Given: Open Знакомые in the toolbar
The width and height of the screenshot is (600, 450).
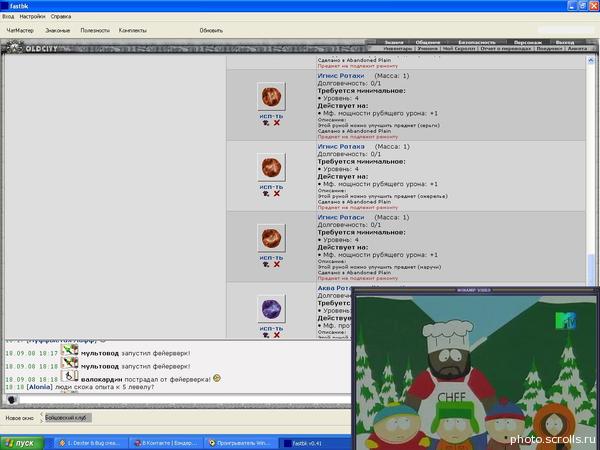Looking at the screenshot, I should point(57,30).
